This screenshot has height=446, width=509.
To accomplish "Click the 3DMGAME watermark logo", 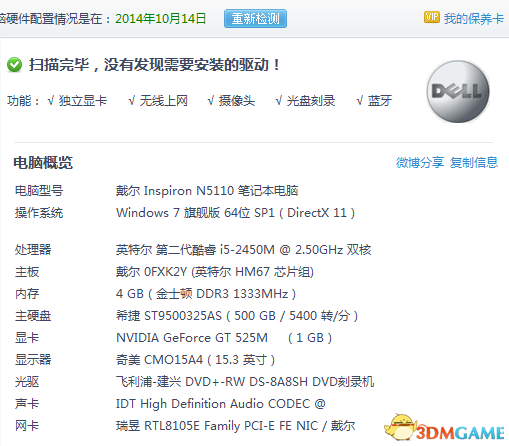I will (x=445, y=429).
